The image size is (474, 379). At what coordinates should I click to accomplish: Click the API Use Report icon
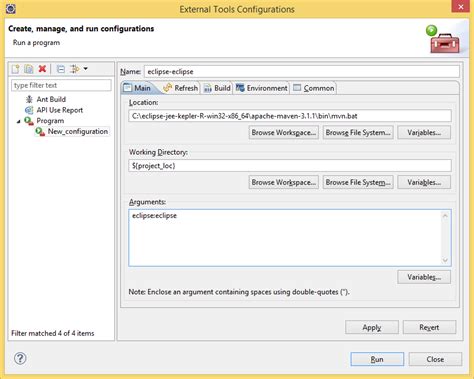pos(29,110)
